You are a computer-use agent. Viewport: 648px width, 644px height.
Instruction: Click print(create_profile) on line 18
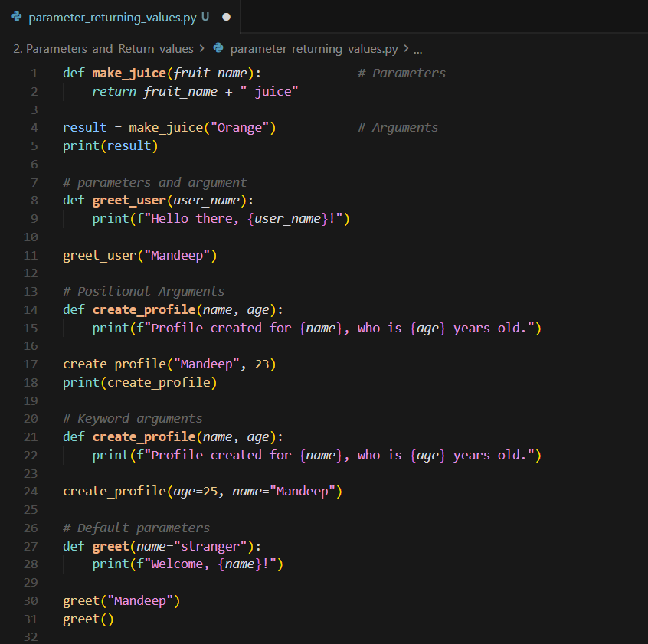tap(139, 383)
